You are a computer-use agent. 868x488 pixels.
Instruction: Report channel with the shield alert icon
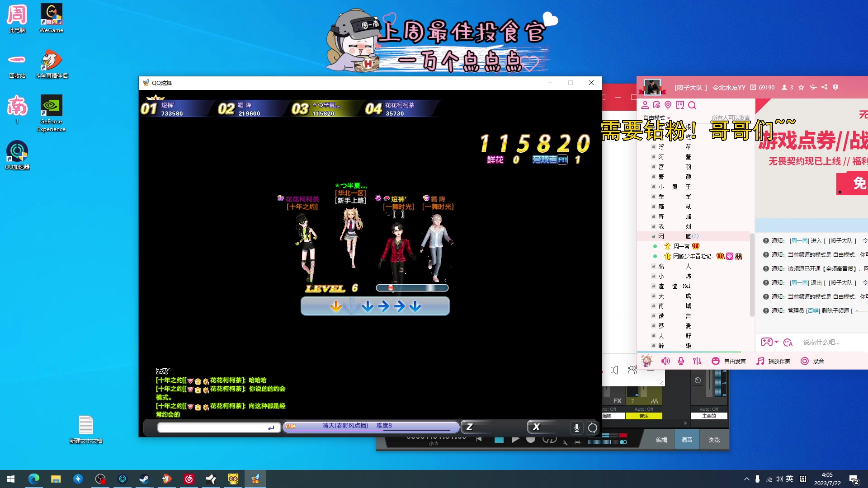click(x=835, y=87)
